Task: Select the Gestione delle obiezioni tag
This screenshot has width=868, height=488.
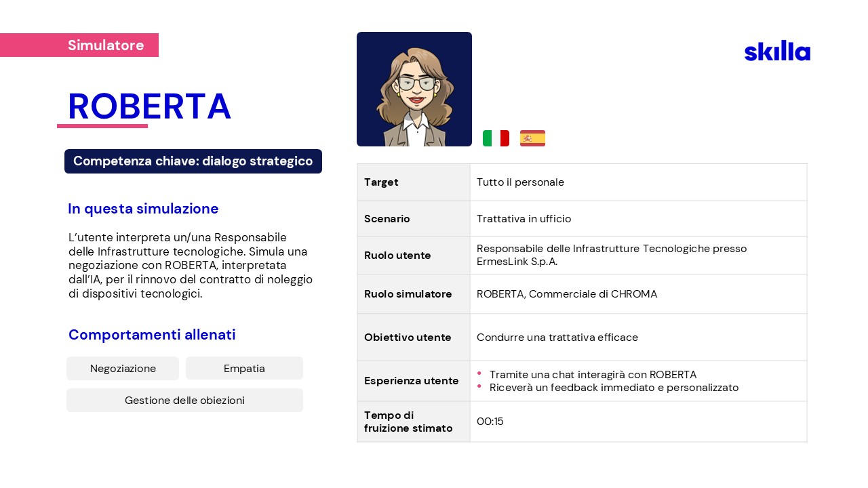Action: point(184,401)
